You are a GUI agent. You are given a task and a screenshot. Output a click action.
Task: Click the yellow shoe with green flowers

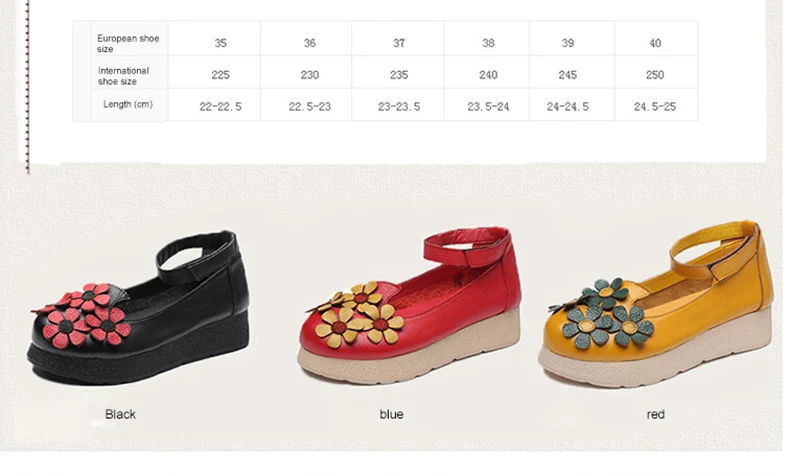(656, 304)
